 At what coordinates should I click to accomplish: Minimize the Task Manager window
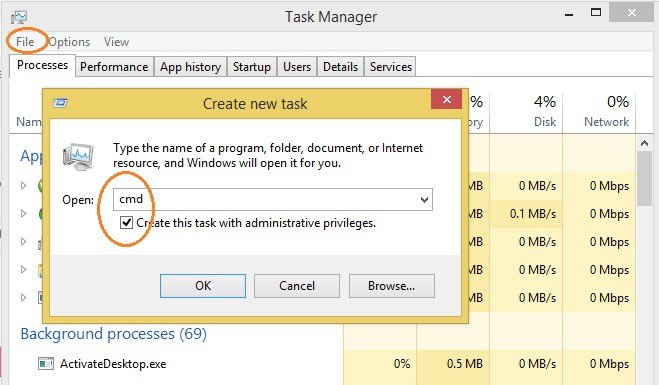569,14
